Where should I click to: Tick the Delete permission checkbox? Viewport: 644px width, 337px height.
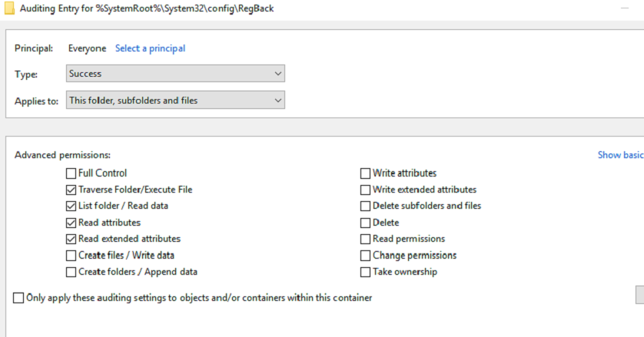[x=366, y=223]
